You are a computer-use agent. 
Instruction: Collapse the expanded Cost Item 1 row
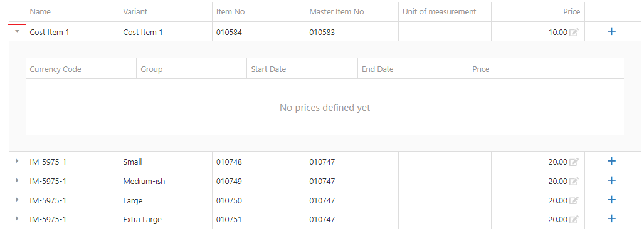point(18,31)
